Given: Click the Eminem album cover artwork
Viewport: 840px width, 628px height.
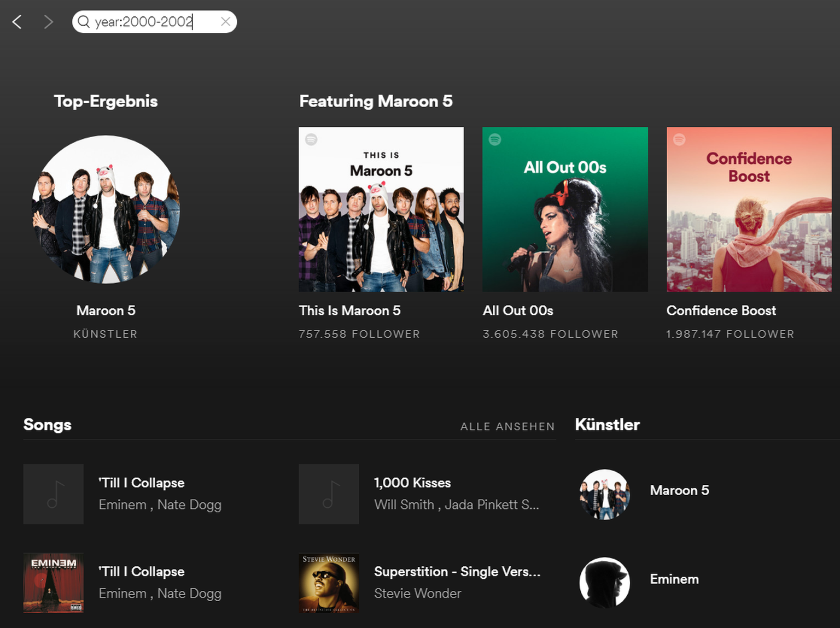Looking at the screenshot, I should 54,583.
